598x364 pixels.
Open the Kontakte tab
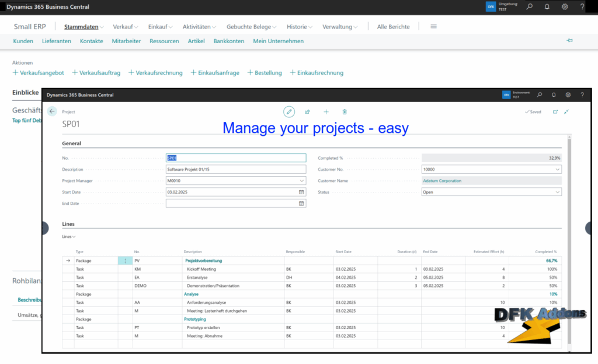(x=92, y=41)
